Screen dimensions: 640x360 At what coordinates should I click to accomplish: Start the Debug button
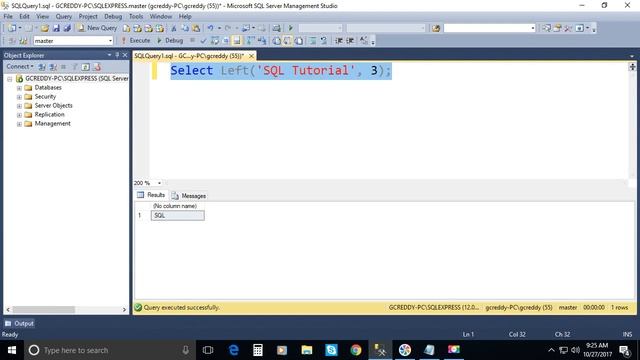point(170,40)
